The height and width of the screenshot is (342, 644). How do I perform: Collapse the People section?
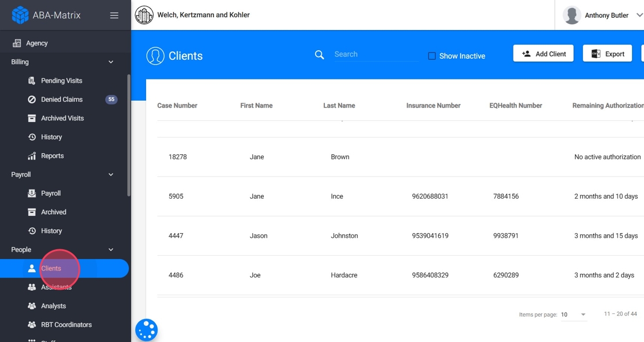point(111,250)
